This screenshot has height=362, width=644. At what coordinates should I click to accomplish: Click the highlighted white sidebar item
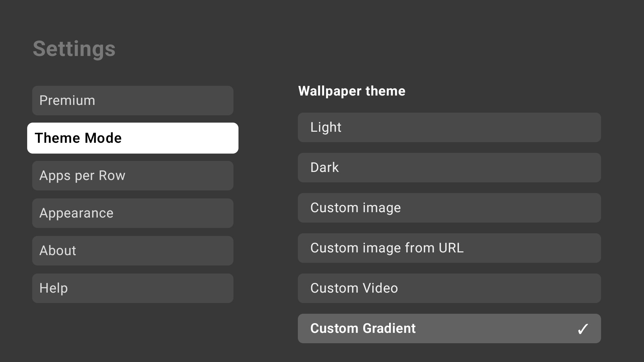[x=133, y=138]
